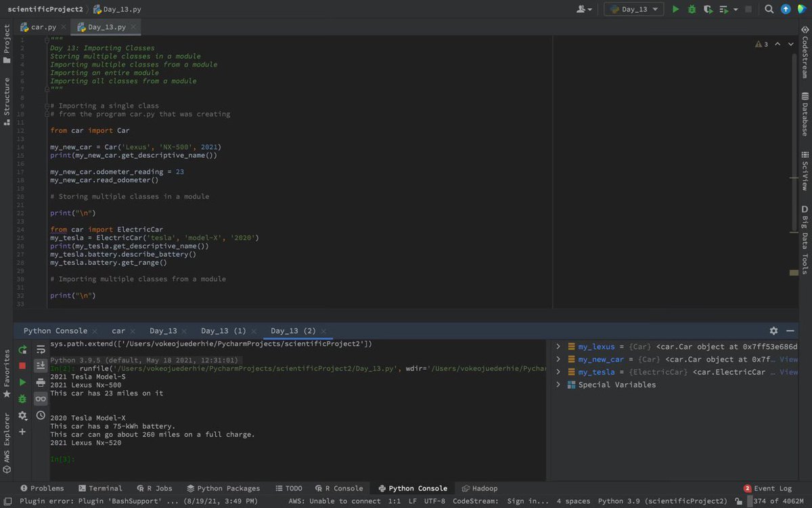Open the Big Data Tools panel

pos(805,240)
